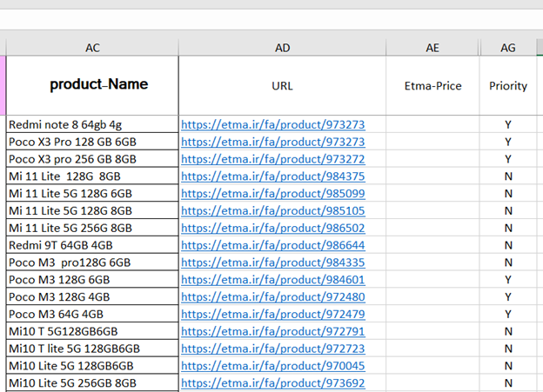Select Priority 'Y' in Poco X3 Pro 128 GB row
Viewport: 543px width, 392px height.
tap(508, 142)
